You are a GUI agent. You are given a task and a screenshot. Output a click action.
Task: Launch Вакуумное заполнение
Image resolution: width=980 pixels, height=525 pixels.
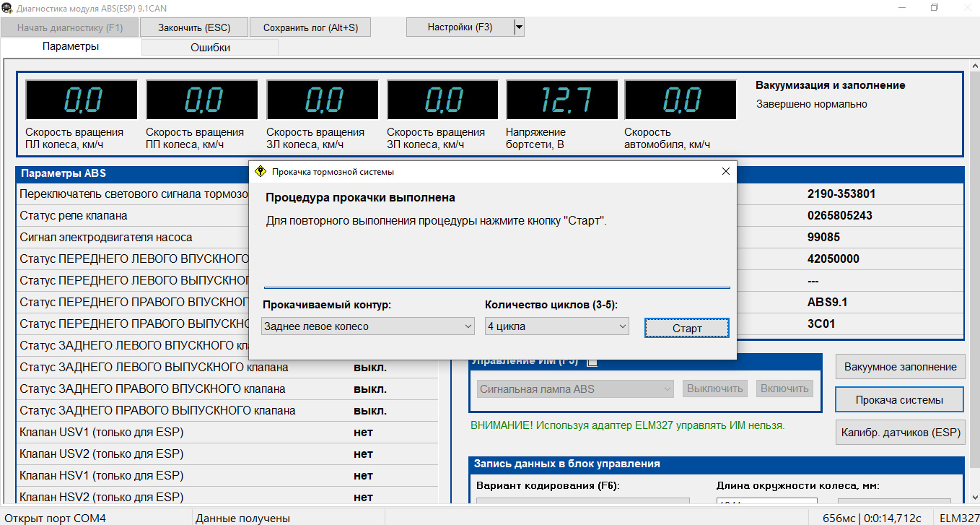(x=900, y=367)
